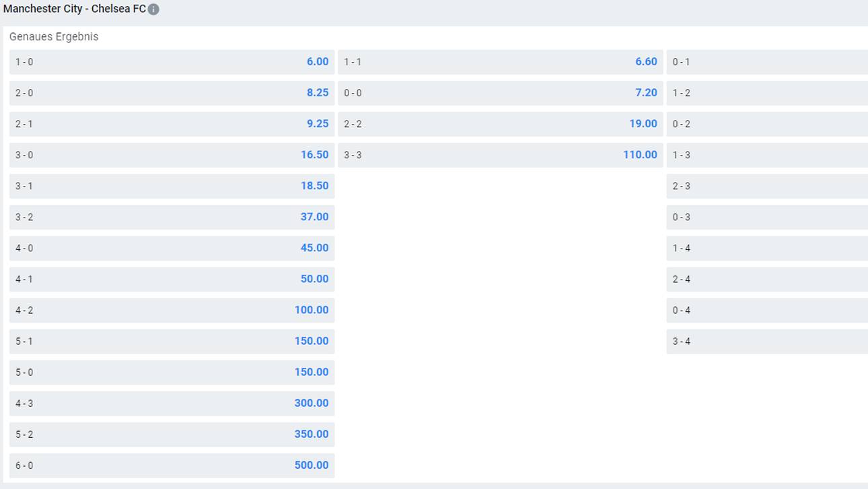The image size is (868, 489).
Task: Pick the 2 - 3 away score
Action: coord(767,186)
